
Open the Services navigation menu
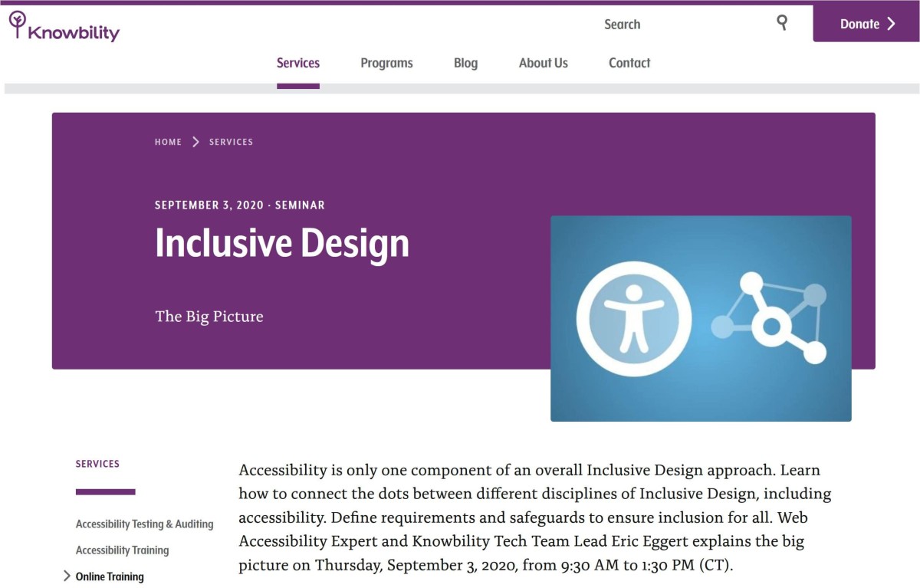pyautogui.click(x=298, y=63)
